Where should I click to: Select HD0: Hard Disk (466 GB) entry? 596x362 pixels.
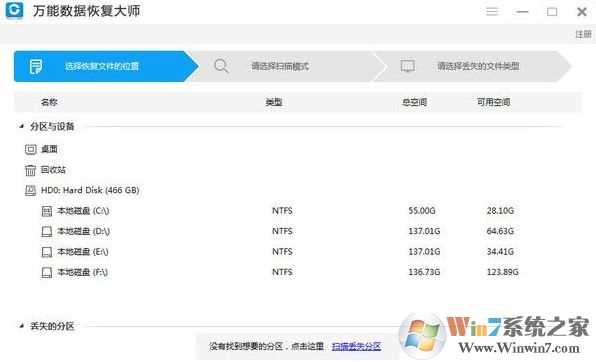(90, 190)
